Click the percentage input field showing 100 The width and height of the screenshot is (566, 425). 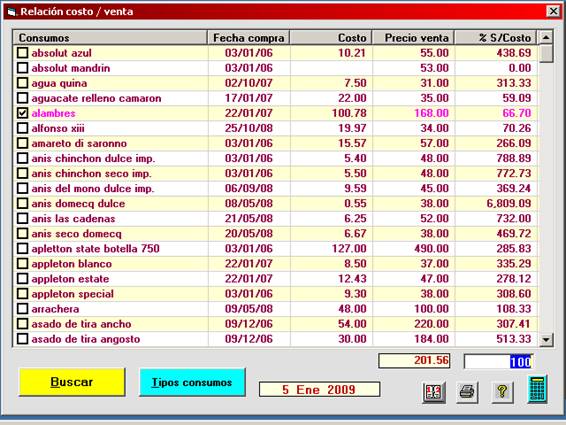(x=498, y=361)
